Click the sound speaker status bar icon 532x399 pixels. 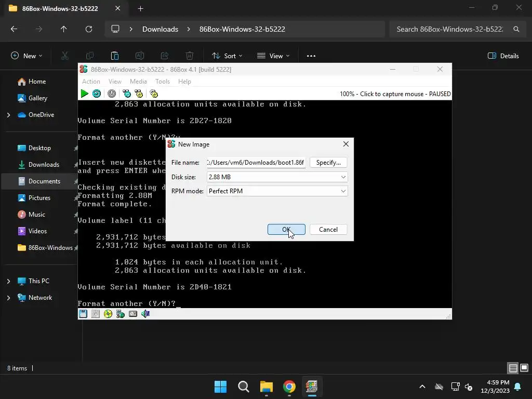(145, 314)
